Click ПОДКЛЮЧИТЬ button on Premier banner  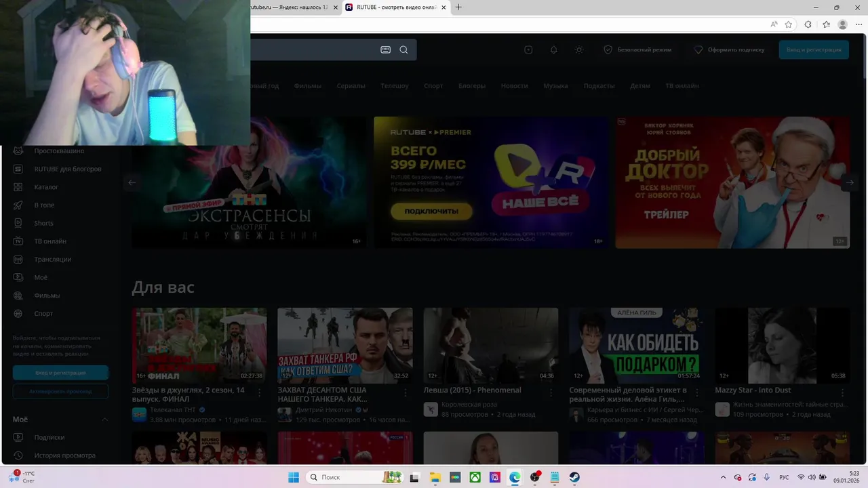pos(431,211)
